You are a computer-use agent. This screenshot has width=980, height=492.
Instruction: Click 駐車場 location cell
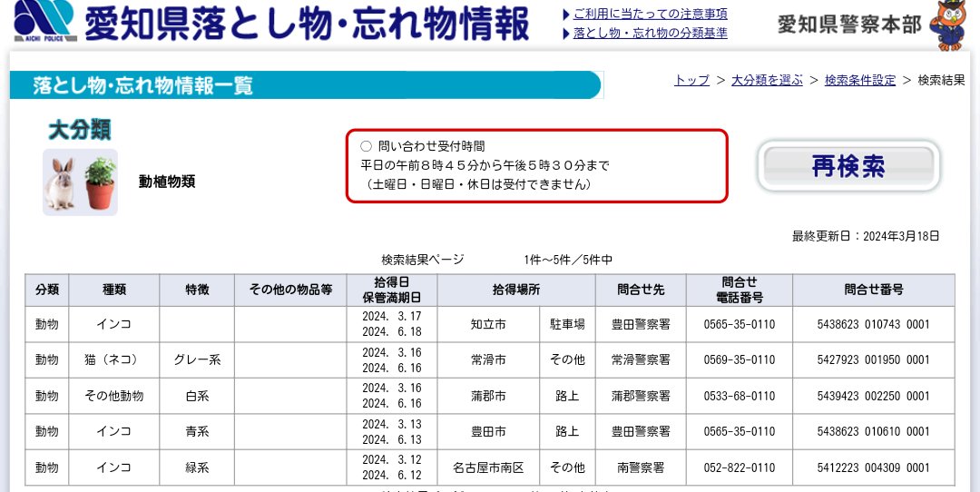point(567,324)
